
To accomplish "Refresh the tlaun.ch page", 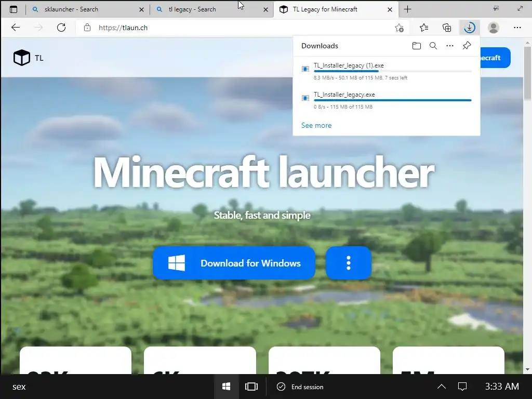I will click(x=61, y=28).
